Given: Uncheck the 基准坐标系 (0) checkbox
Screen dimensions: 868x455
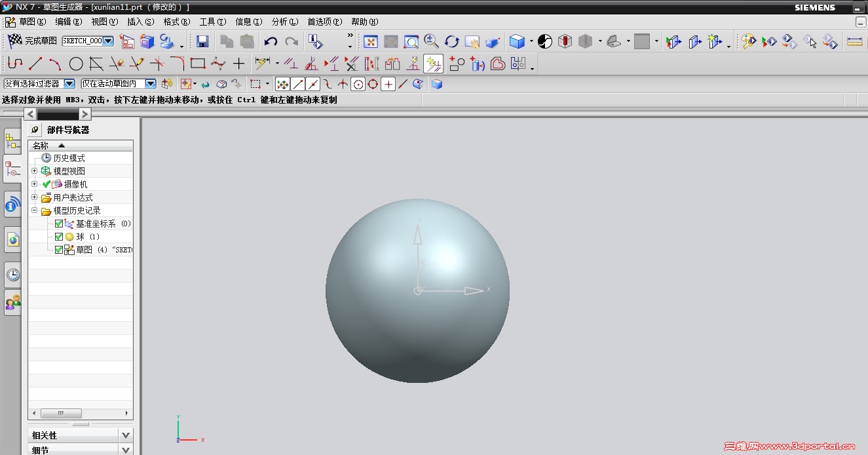Looking at the screenshot, I should pos(59,224).
